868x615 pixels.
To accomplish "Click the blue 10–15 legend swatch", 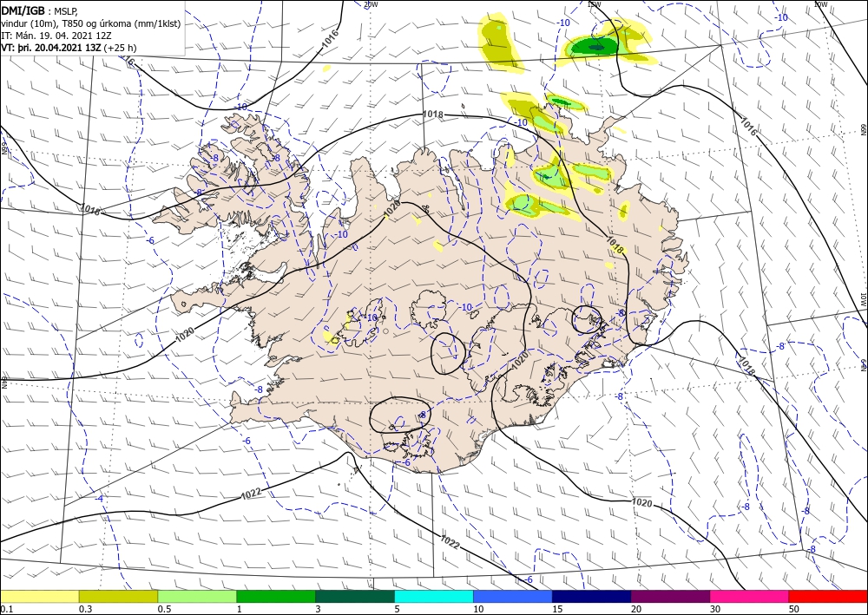I will tap(513, 596).
